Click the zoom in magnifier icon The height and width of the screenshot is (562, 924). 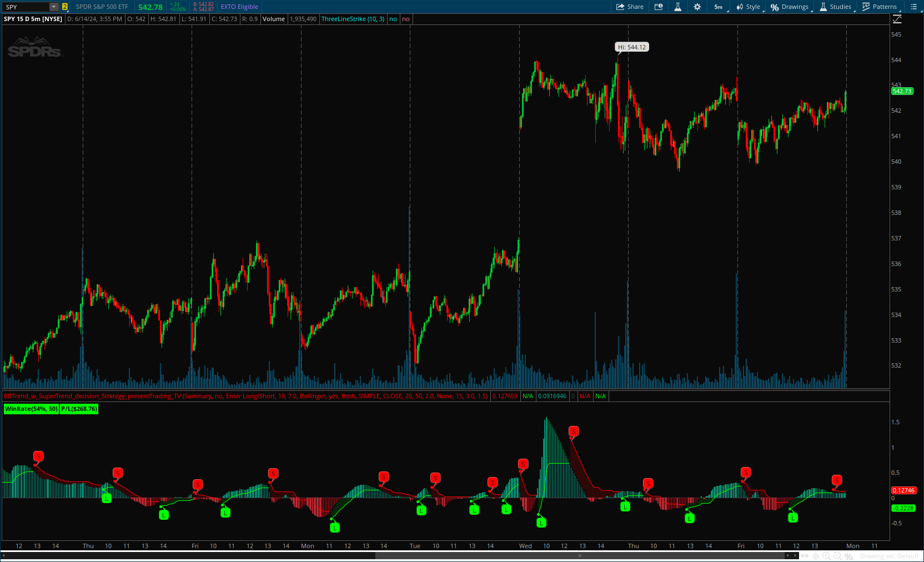826,556
